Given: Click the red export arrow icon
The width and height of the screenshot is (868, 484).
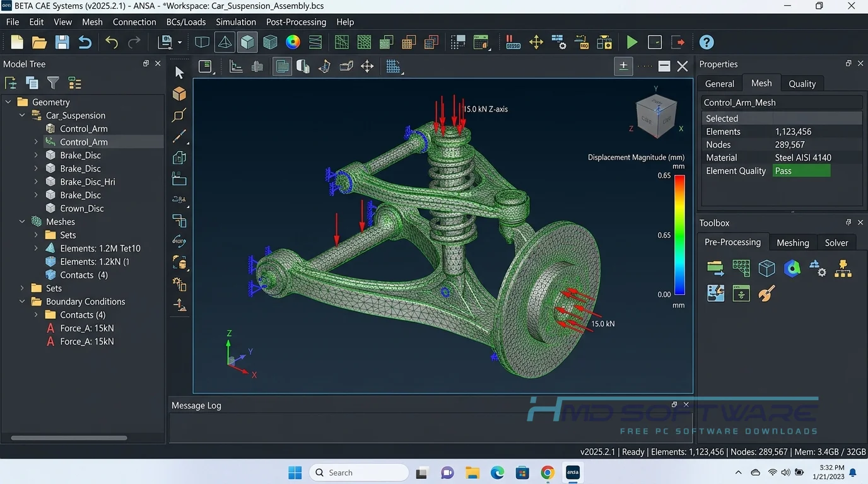Looking at the screenshot, I should tap(678, 42).
